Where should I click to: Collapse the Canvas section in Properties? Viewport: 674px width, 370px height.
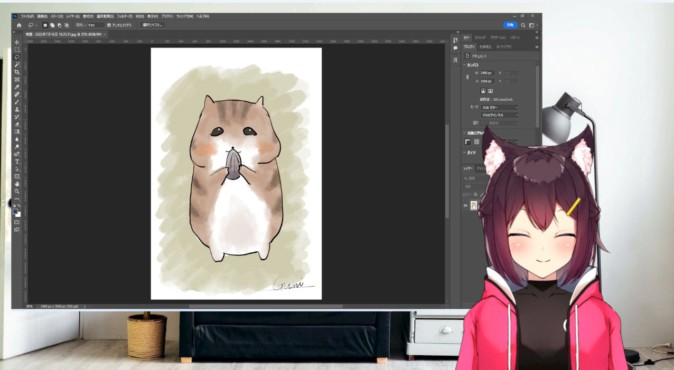click(465, 65)
